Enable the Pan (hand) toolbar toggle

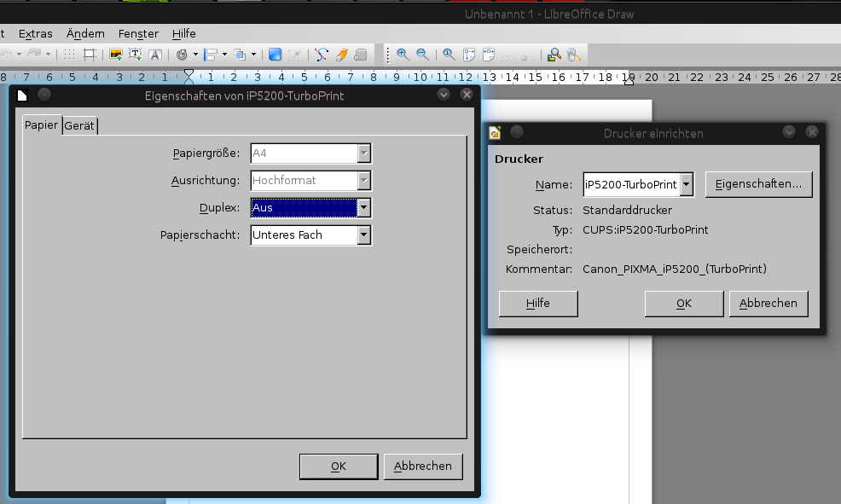point(572,55)
